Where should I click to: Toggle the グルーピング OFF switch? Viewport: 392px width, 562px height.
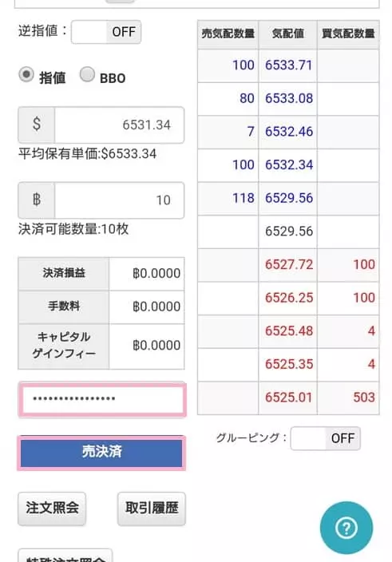[326, 438]
